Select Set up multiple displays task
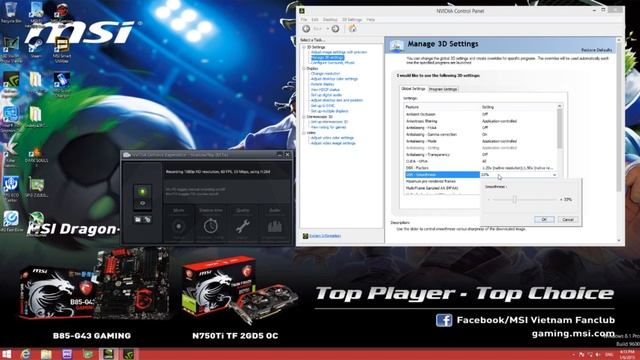The image size is (640, 360). (329, 111)
